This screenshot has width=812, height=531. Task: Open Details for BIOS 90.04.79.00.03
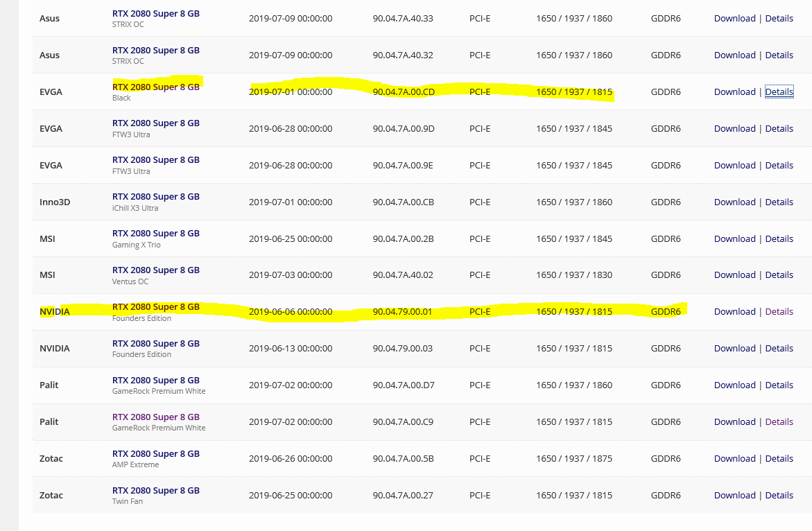pos(779,349)
